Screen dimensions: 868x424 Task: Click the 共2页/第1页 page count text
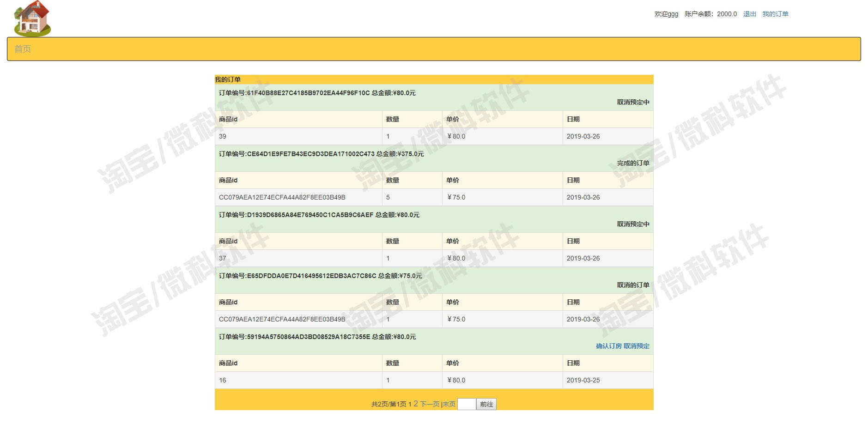click(x=388, y=404)
